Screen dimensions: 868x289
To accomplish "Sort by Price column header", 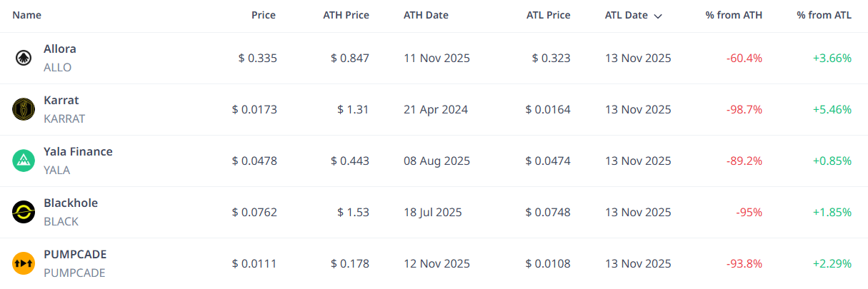I will click(x=263, y=15).
